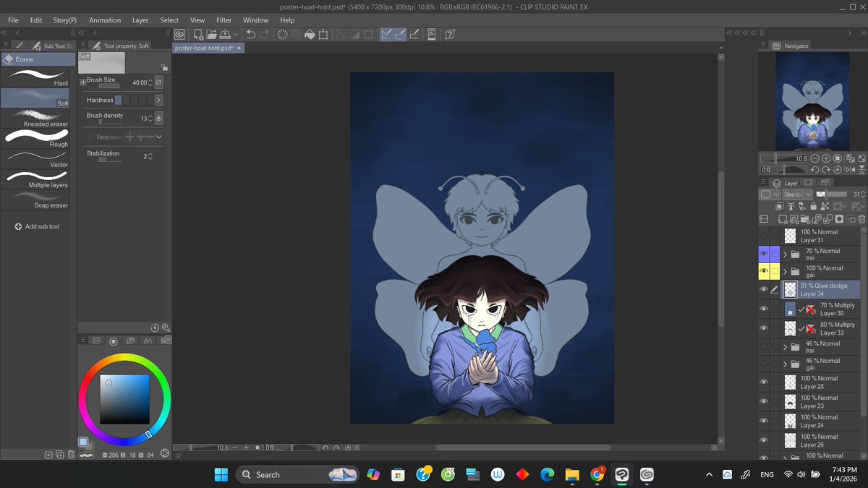Click the Save icon in command bar
This screenshot has width=868, height=488.
pos(225,34)
